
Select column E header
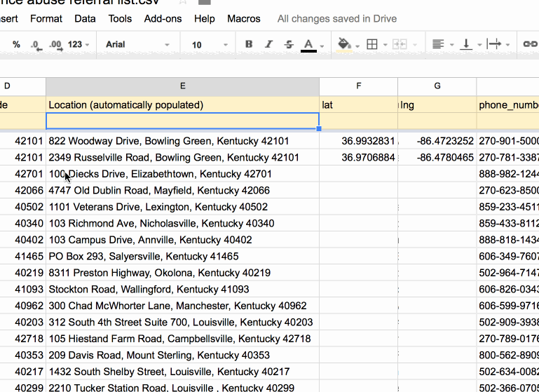[x=182, y=86]
